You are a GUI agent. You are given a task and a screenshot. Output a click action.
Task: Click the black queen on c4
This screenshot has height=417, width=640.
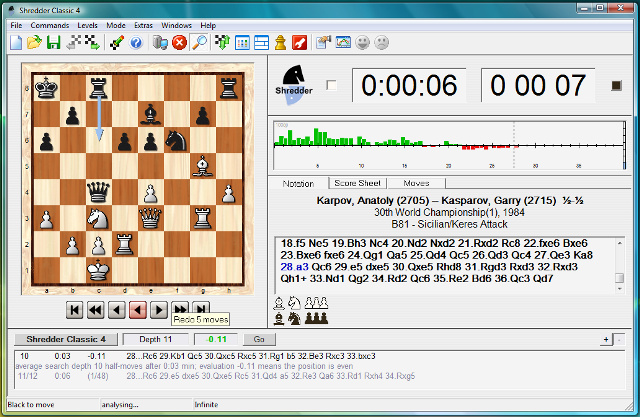click(98, 192)
